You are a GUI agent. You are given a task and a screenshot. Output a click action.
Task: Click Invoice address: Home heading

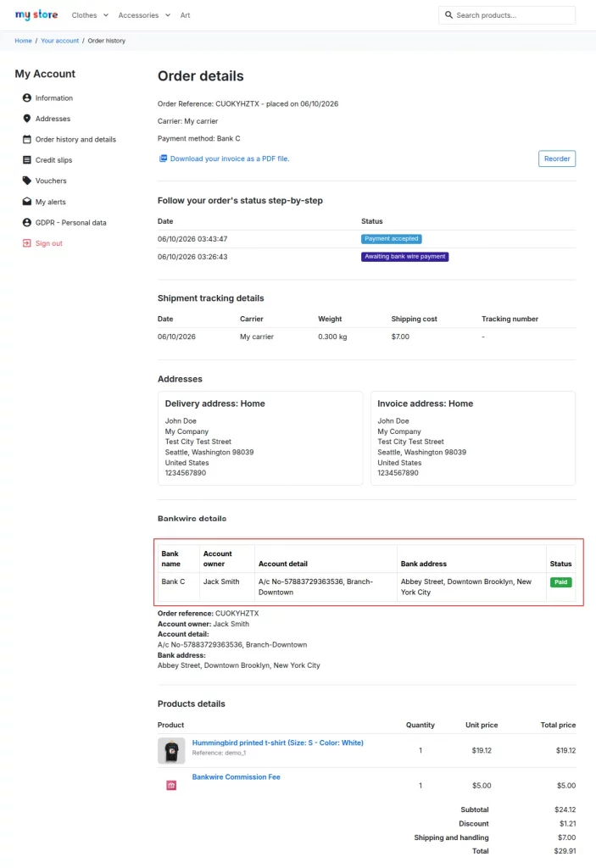426,403
